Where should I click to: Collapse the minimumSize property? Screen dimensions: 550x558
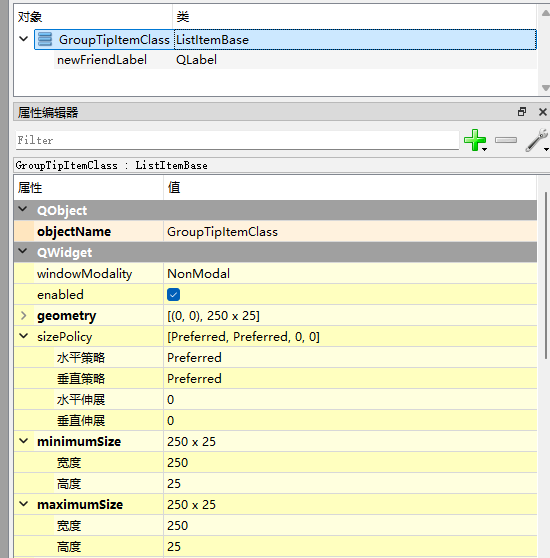(x=23, y=441)
